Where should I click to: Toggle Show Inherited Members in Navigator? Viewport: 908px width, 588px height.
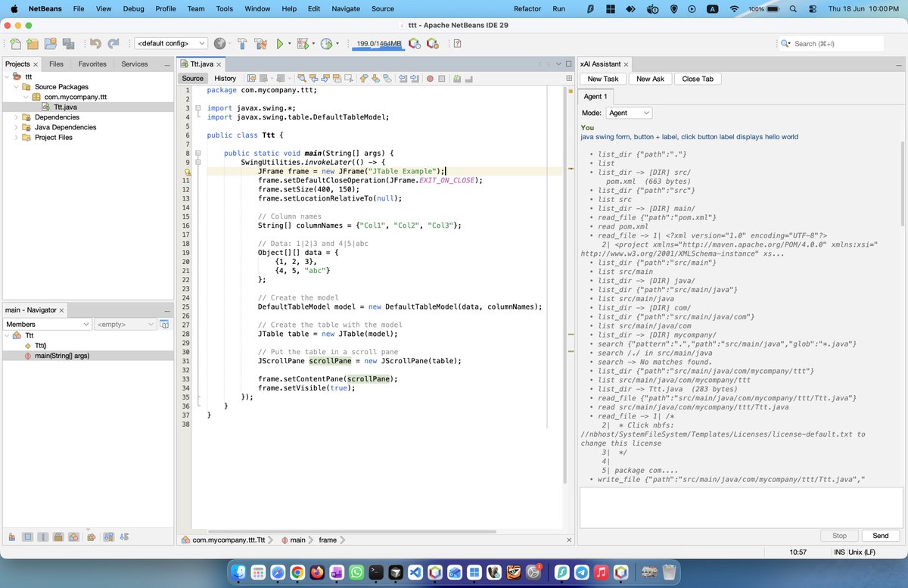click(x=12, y=537)
